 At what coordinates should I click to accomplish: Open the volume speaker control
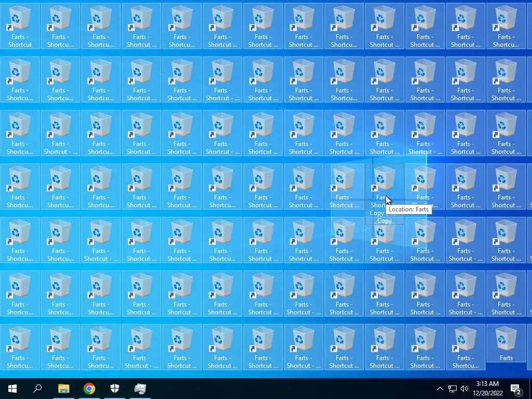(464, 389)
